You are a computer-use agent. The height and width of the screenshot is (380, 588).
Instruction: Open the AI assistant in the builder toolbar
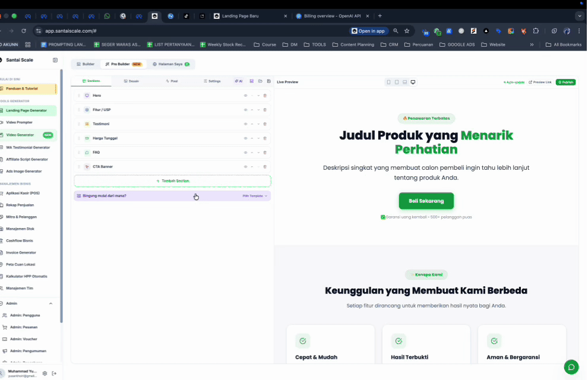click(x=239, y=81)
